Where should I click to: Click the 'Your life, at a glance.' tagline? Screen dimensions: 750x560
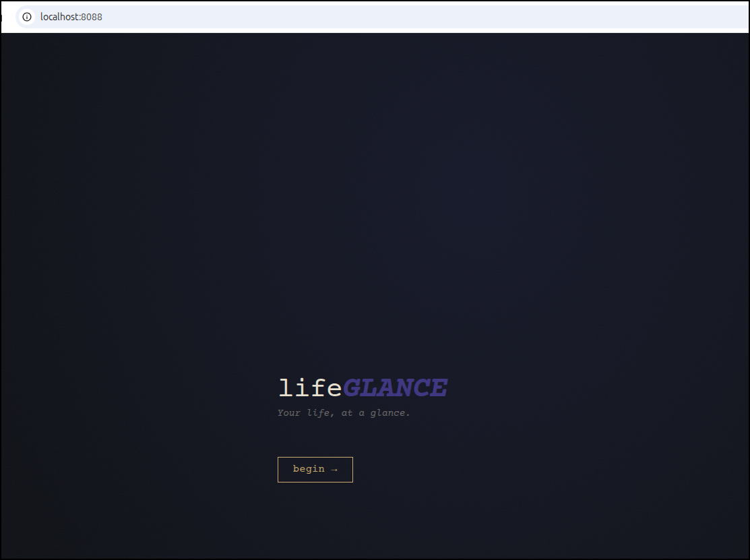(344, 412)
